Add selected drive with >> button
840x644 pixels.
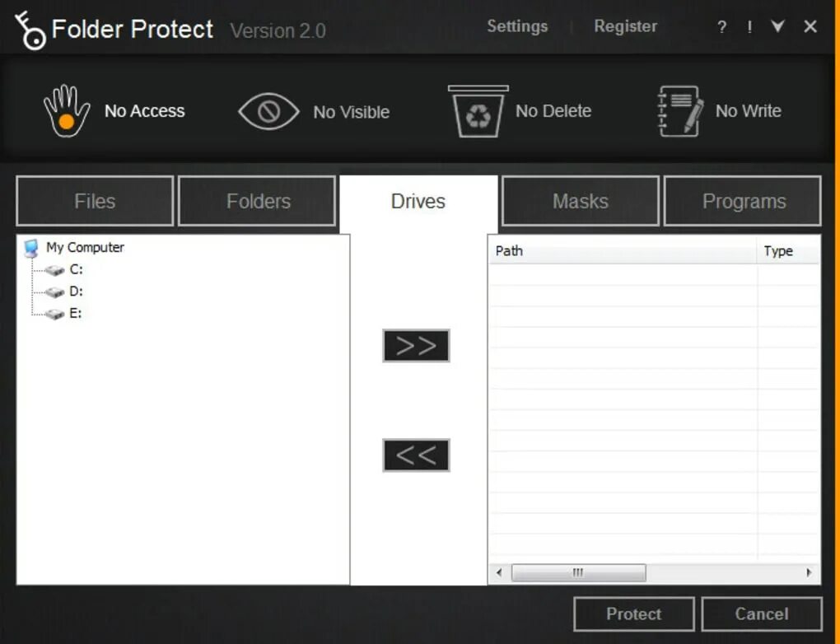point(416,346)
